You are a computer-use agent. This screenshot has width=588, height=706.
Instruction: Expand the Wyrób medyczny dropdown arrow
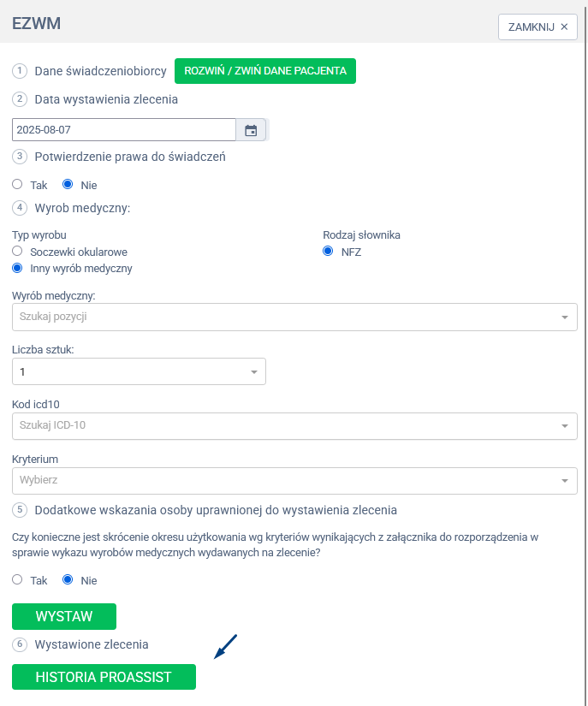click(x=564, y=317)
